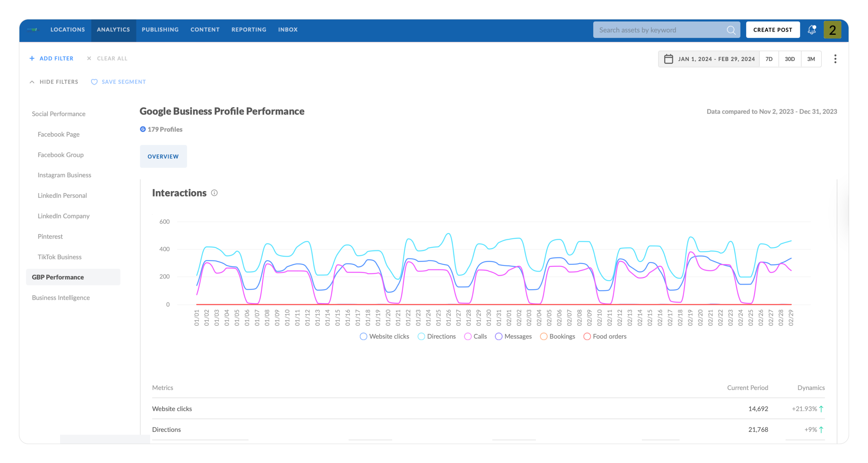Click the X icon beside Clear All
Screen dimensions: 868x463
[89, 58]
